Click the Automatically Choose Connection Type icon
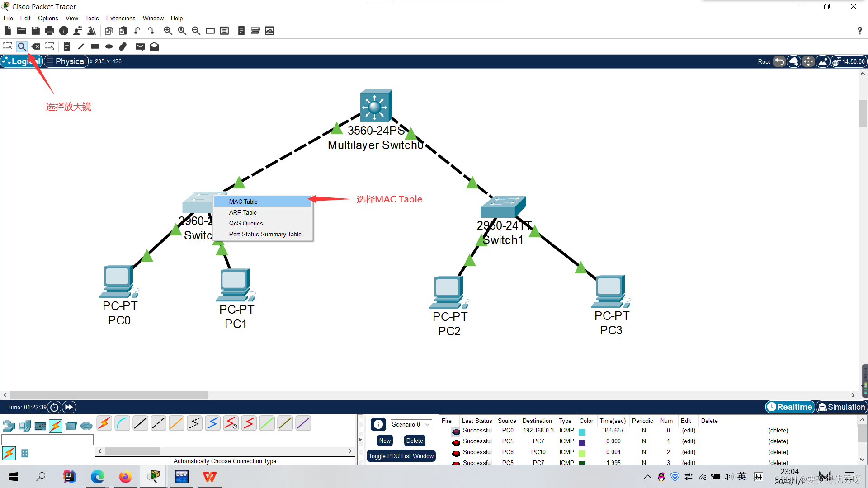This screenshot has height=488, width=868. pyautogui.click(x=104, y=424)
